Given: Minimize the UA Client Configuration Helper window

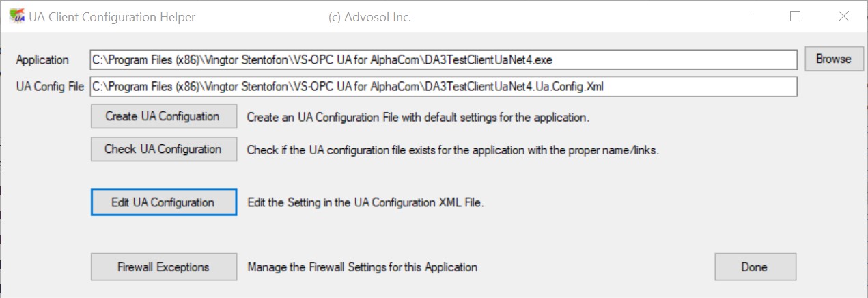Looking at the screenshot, I should (x=749, y=17).
